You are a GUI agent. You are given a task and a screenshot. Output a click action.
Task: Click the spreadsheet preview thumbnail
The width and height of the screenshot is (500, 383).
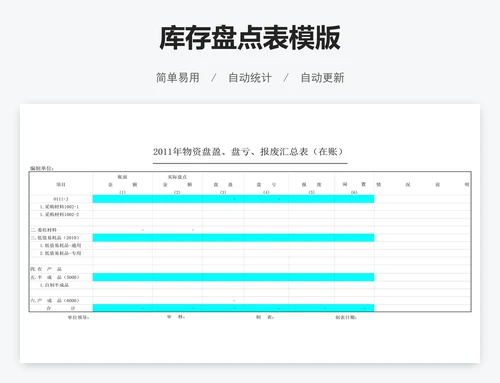point(250,233)
